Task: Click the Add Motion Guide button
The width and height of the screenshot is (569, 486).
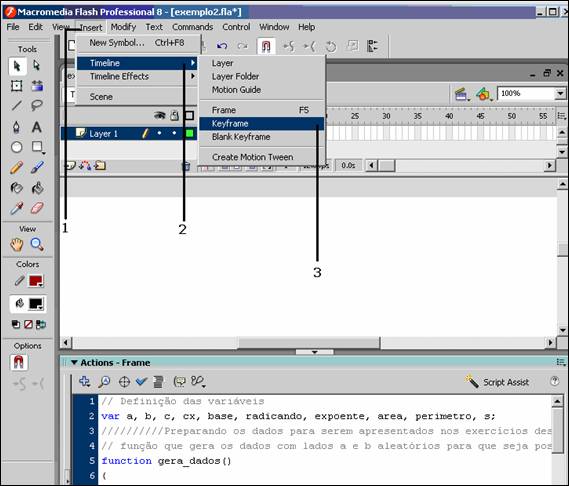Action: coord(85,166)
